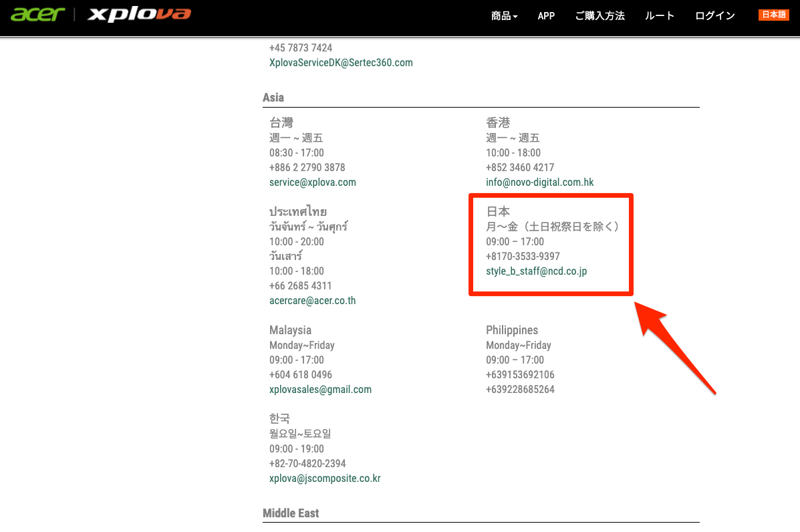Open the APP menu item

click(546, 16)
